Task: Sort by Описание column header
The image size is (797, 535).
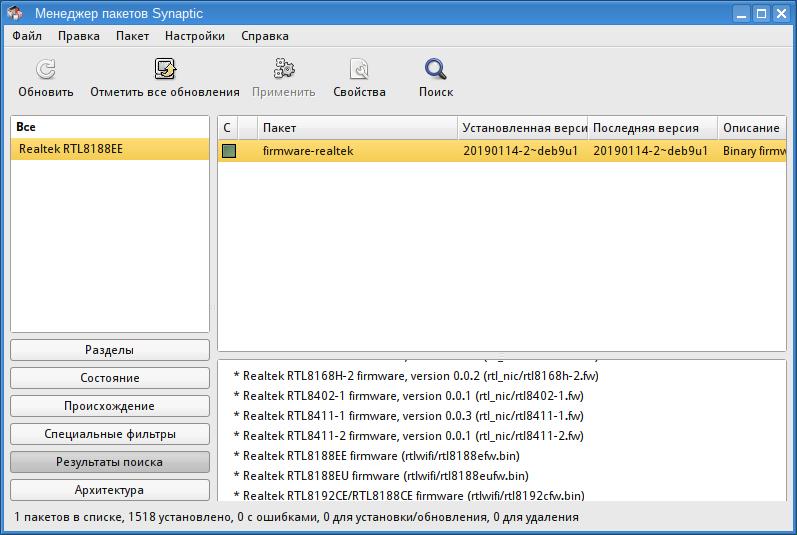Action: [x=752, y=128]
